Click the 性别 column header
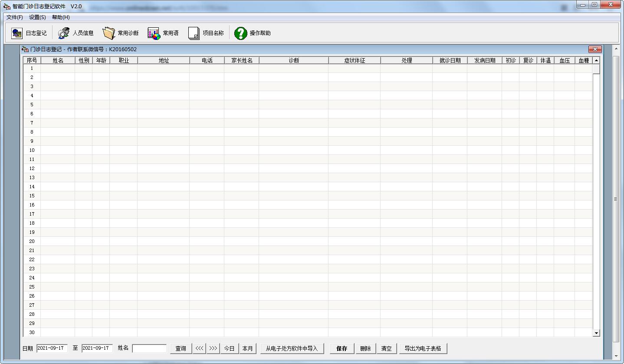Image resolution: width=624 pixels, height=364 pixels. (84, 60)
